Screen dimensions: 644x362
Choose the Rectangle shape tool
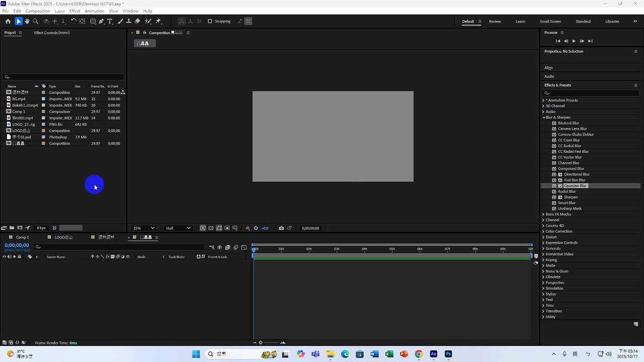point(93,21)
